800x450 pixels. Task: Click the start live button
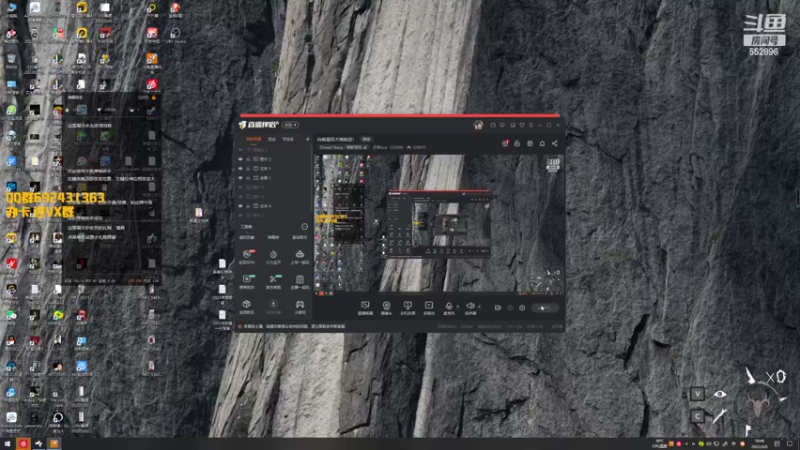click(x=545, y=308)
